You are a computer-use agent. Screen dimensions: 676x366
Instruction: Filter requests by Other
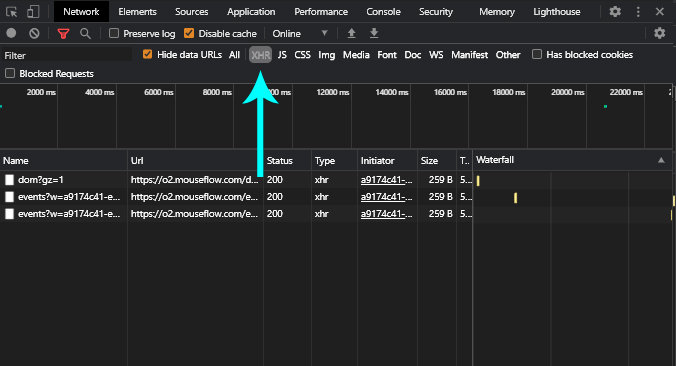click(x=508, y=55)
